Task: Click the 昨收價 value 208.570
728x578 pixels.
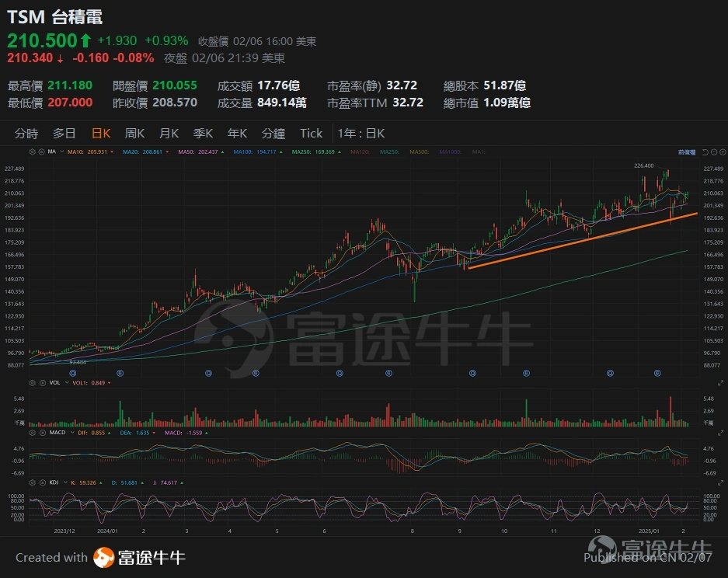Action: (x=175, y=103)
